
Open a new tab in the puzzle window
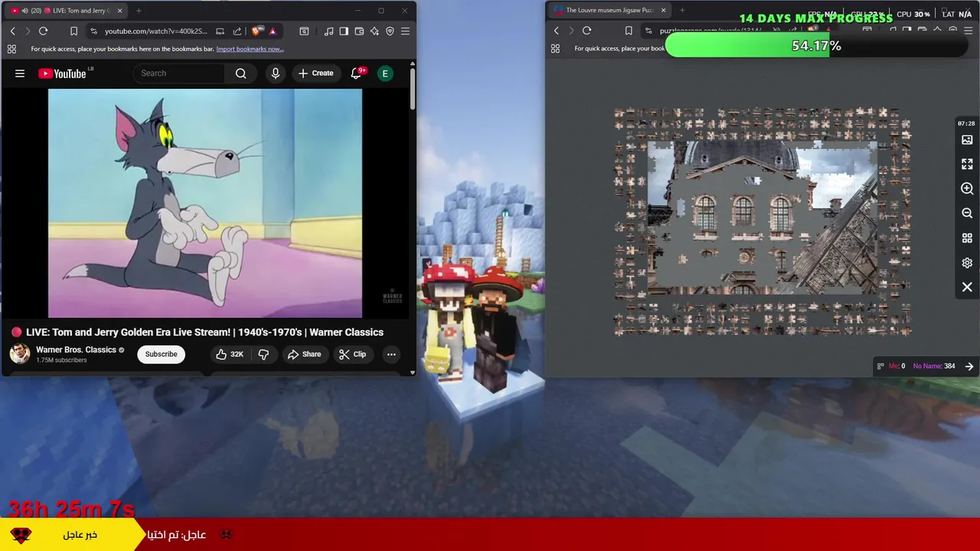click(x=682, y=11)
